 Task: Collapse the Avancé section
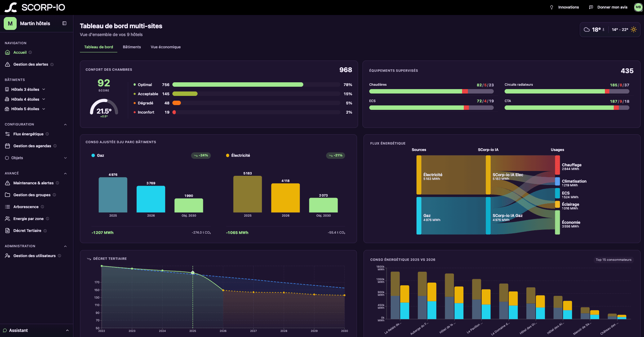(x=65, y=173)
